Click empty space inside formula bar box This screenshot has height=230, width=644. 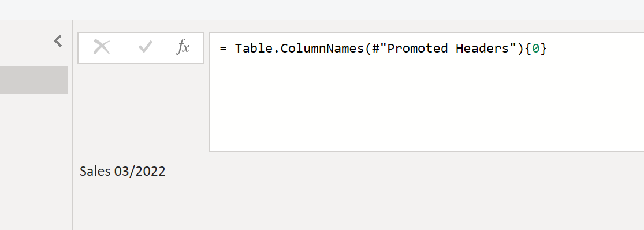tap(426, 107)
